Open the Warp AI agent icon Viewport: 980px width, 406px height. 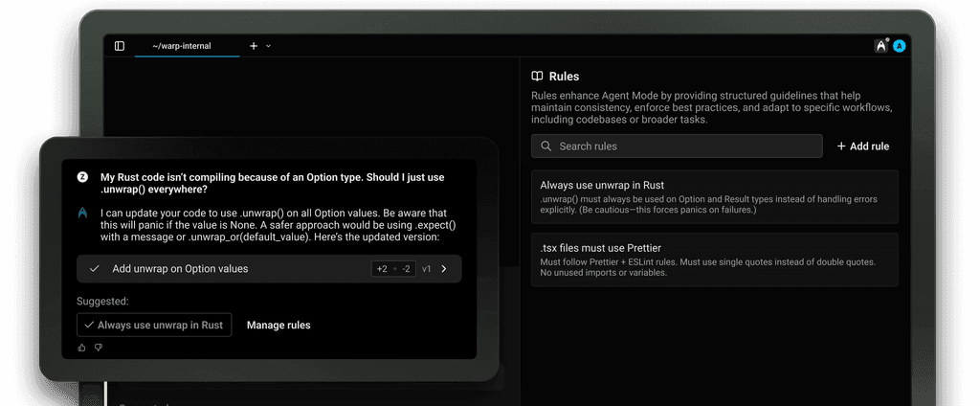[881, 46]
